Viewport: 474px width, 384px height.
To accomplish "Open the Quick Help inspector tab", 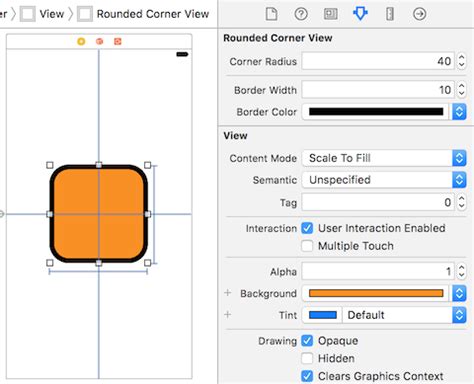I will (x=301, y=14).
